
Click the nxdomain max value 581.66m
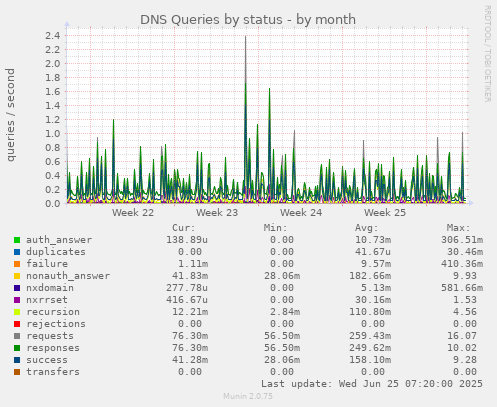[462, 288]
